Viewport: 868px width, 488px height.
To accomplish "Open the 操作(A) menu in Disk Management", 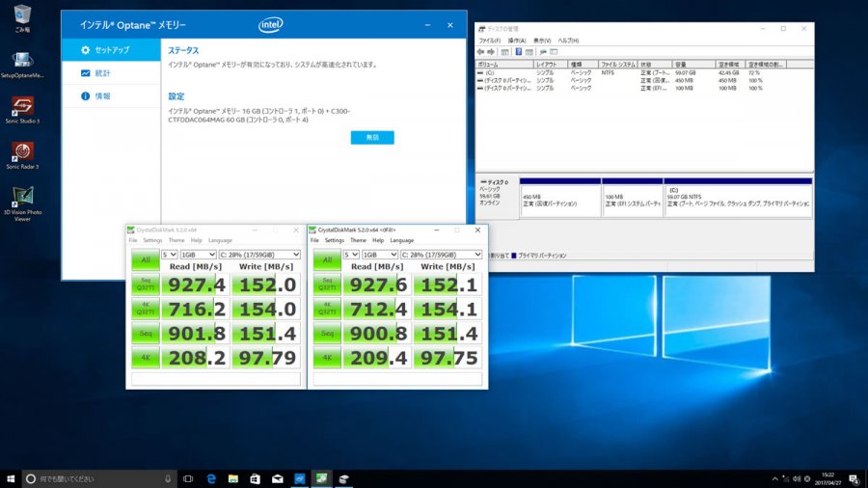I will (x=518, y=41).
